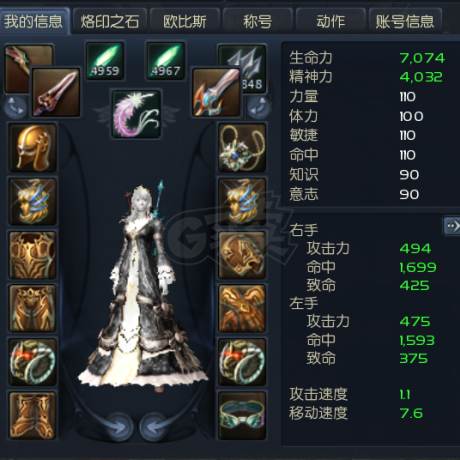
Task: Toggle left weapon set swap arrows
Action: pyautogui.click(x=16, y=107)
